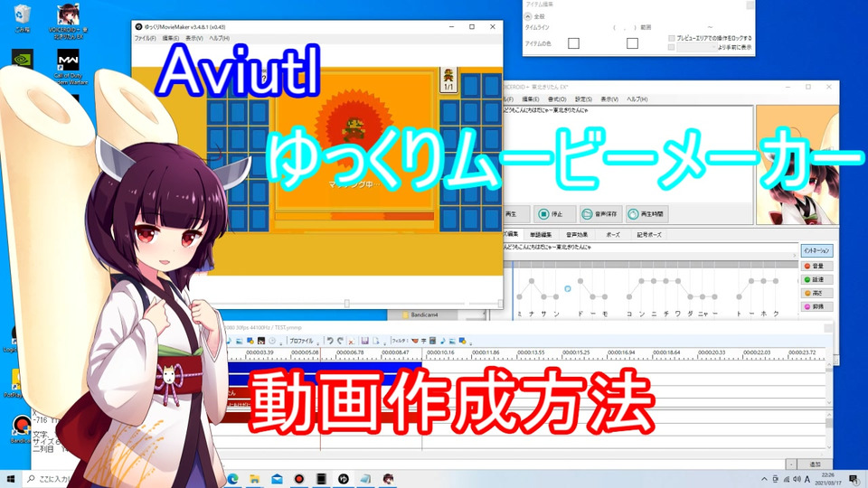Open ヘルプ(H) menu in VOICEROID window

637,99
